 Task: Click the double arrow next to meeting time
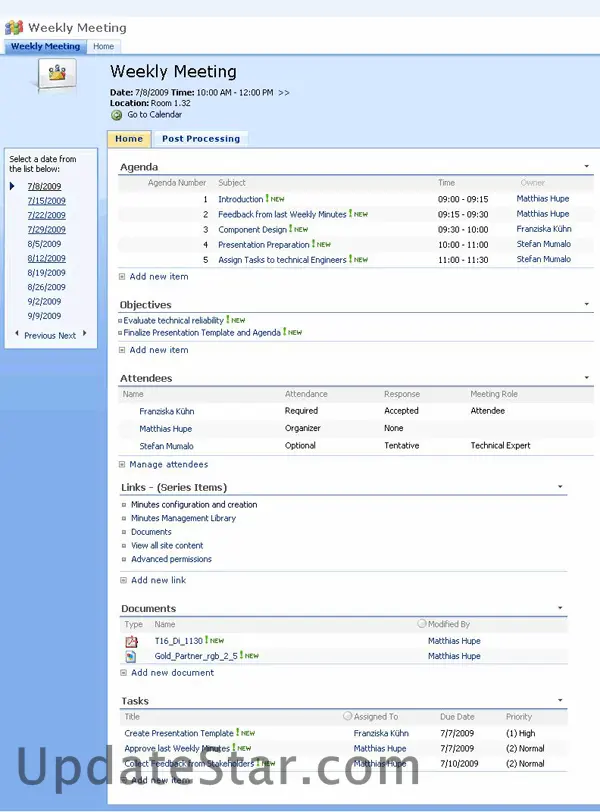point(284,92)
